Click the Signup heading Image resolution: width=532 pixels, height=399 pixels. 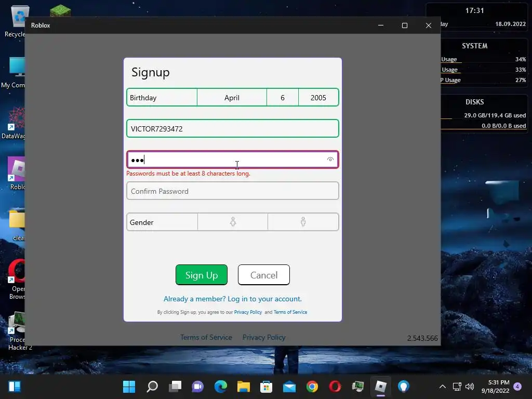click(150, 72)
